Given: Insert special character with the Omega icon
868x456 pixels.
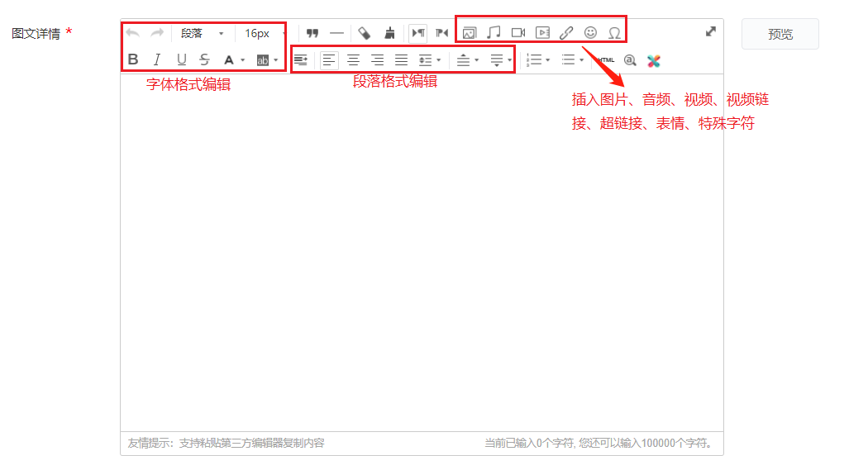Looking at the screenshot, I should (614, 33).
